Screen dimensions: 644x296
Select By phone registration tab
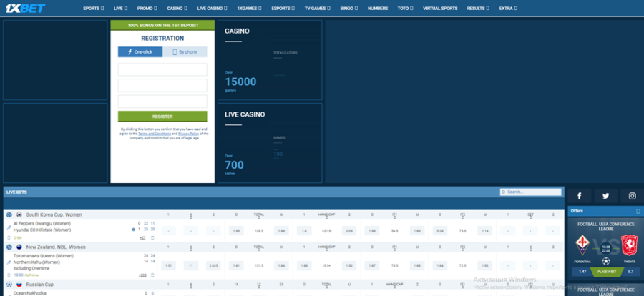coord(185,52)
